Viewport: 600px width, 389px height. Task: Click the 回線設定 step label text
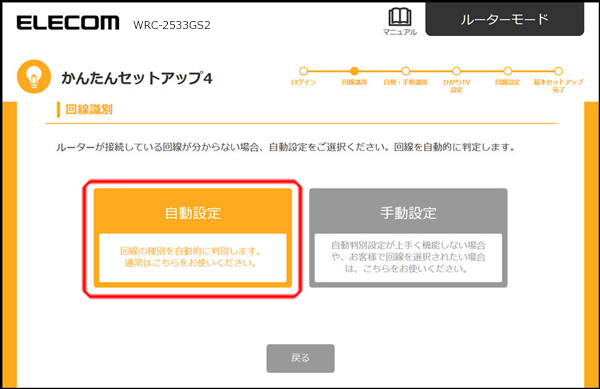[x=507, y=82]
